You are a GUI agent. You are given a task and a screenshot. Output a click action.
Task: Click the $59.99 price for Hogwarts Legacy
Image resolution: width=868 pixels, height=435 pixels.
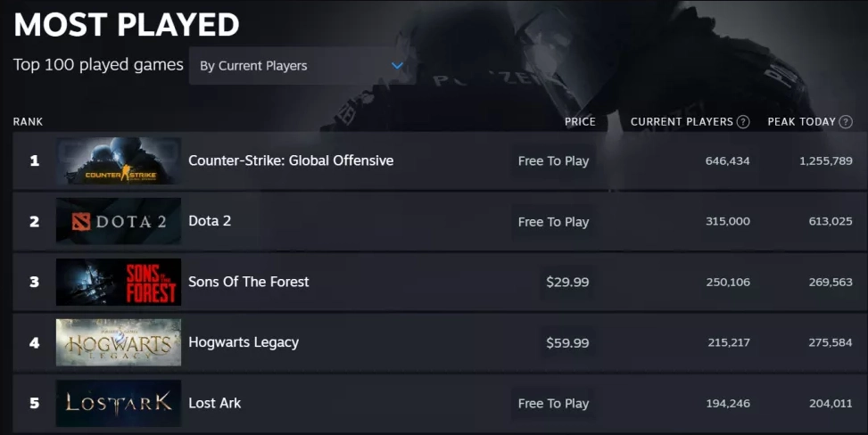tap(567, 342)
